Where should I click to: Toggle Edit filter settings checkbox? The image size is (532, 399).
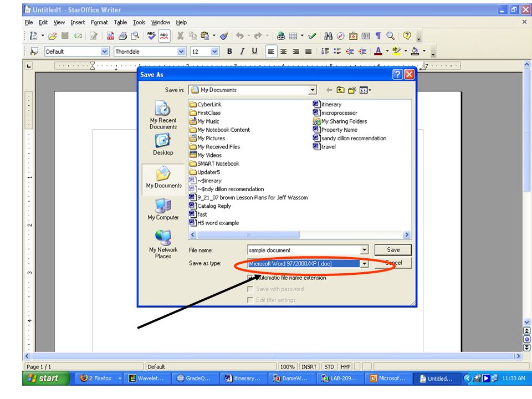point(250,300)
